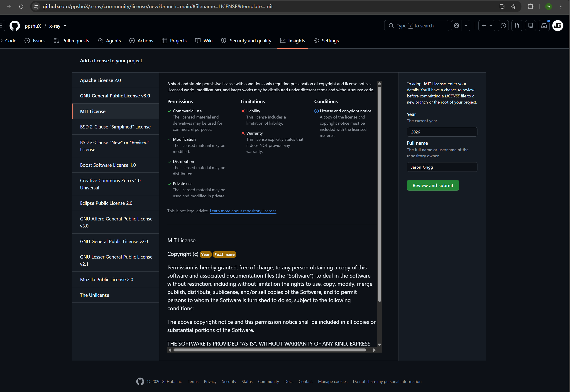Reload the page with browser refresh icon

[x=21, y=7]
